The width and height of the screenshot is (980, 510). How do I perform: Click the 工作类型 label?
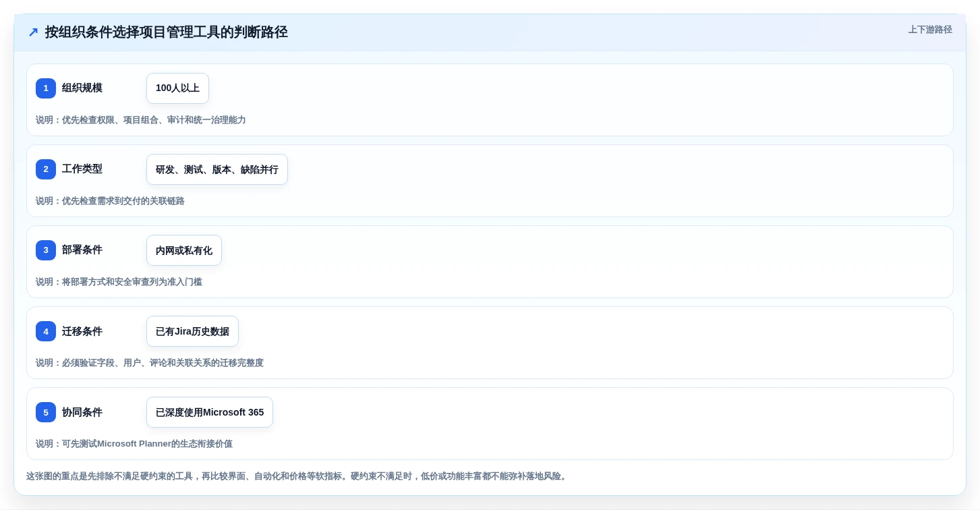tap(82, 169)
